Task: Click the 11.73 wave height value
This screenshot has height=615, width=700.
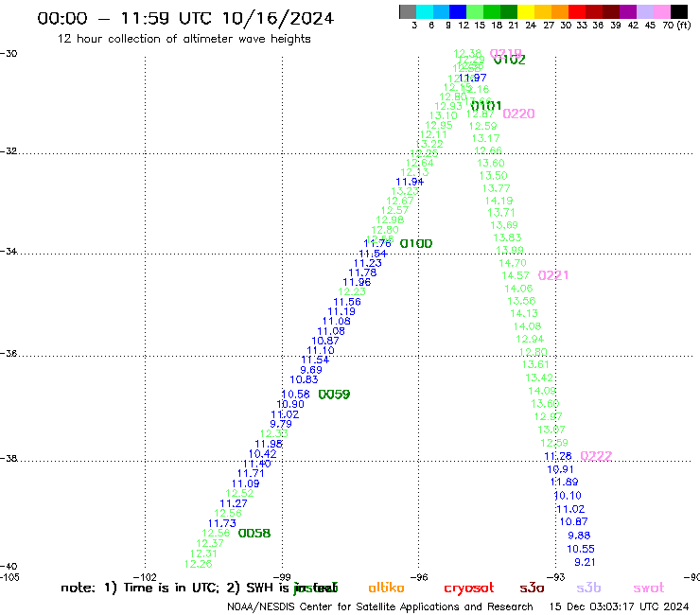Action: [x=222, y=523]
